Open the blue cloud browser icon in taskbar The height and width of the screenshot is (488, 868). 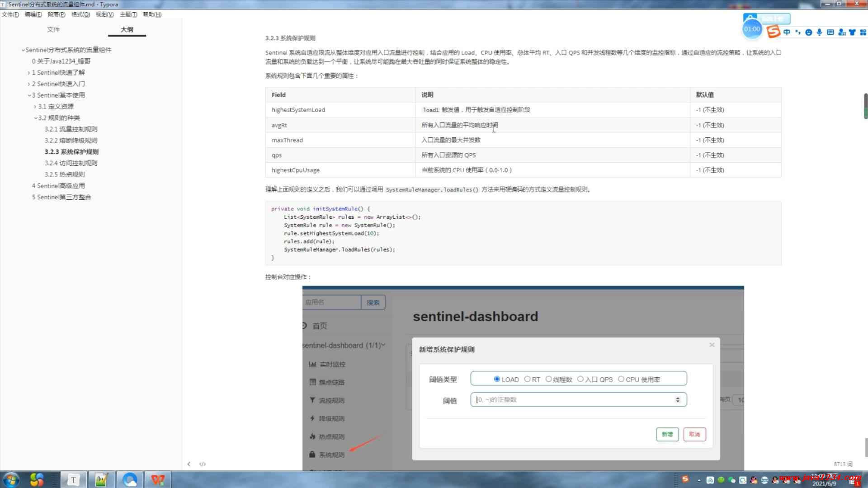click(x=130, y=479)
